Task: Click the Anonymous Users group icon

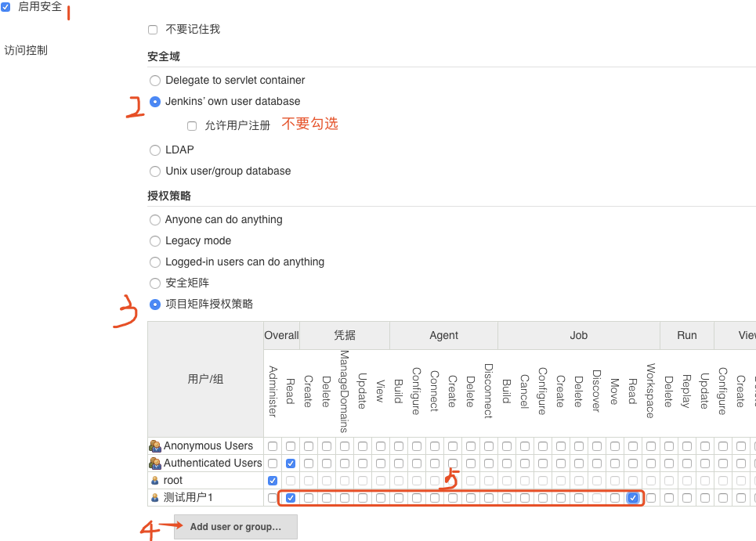Action: (x=155, y=446)
